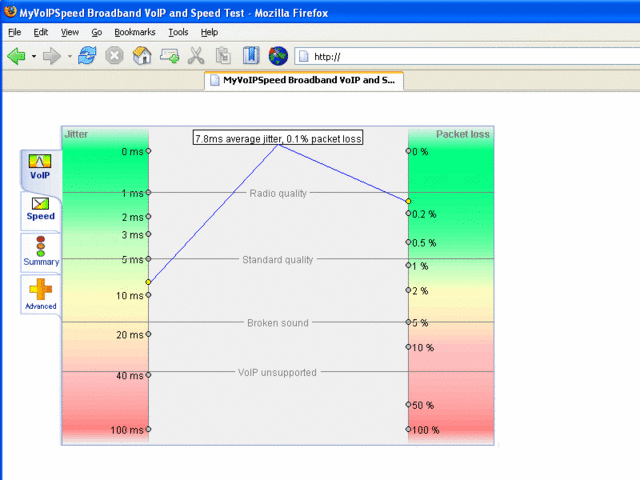The height and width of the screenshot is (480, 640).
Task: Click the 'VoIP unsupported' label
Action: pos(277,372)
